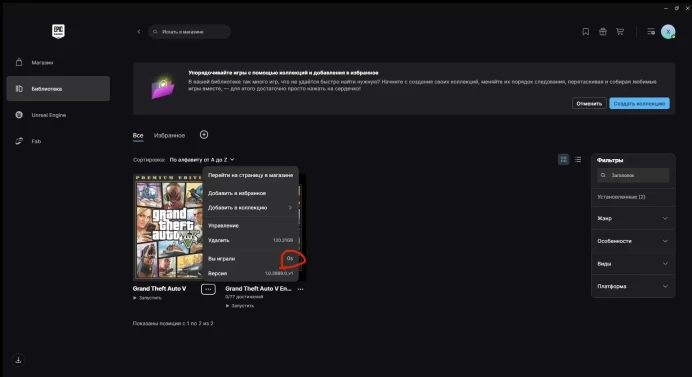Screen dimensions: 692x377
Task: Switch to the Все tab
Action: [x=138, y=136]
